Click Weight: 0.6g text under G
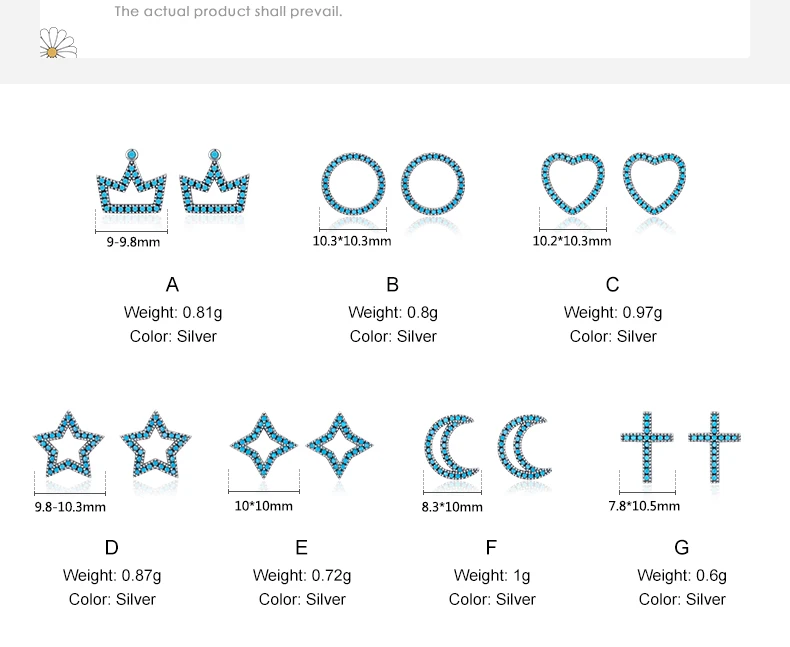790x647 pixels. pyautogui.click(x=682, y=575)
